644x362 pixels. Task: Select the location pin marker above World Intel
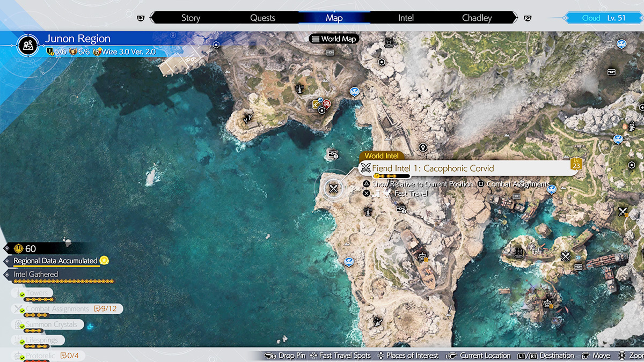(x=423, y=147)
